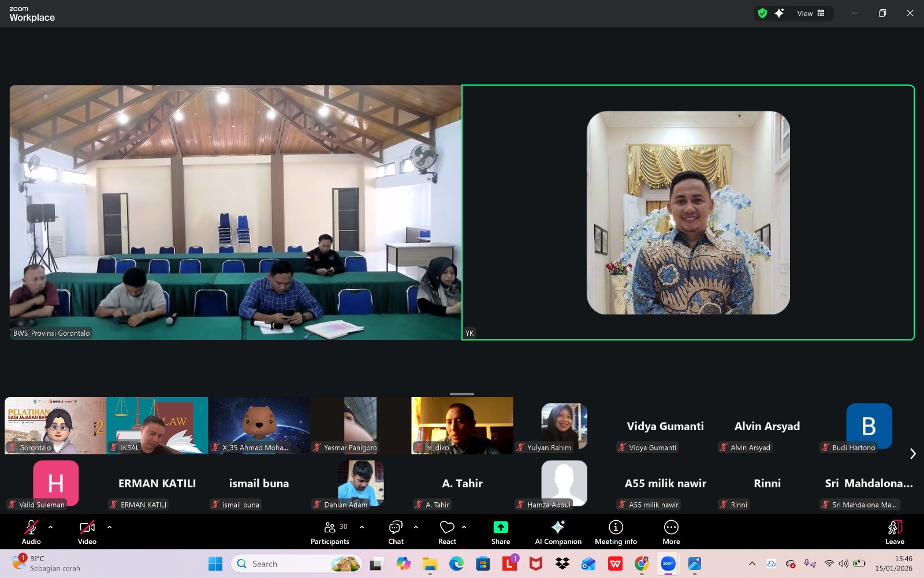The image size is (924, 578).
Task: Open the Participants panel
Action: 330,532
